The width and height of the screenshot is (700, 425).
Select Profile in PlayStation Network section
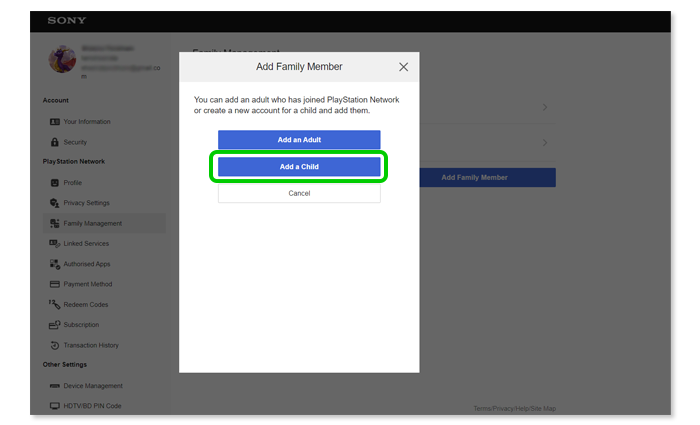point(72,183)
